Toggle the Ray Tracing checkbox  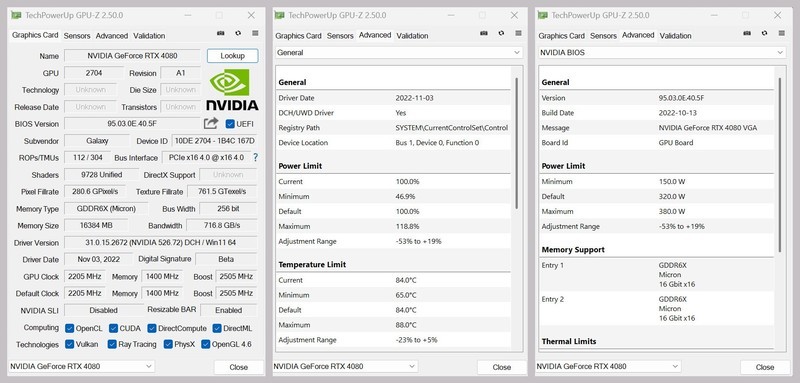coord(112,344)
